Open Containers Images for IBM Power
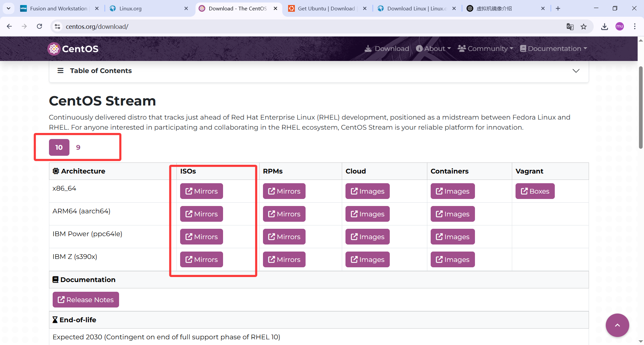Image resolution: width=644 pixels, height=345 pixels. (452, 237)
